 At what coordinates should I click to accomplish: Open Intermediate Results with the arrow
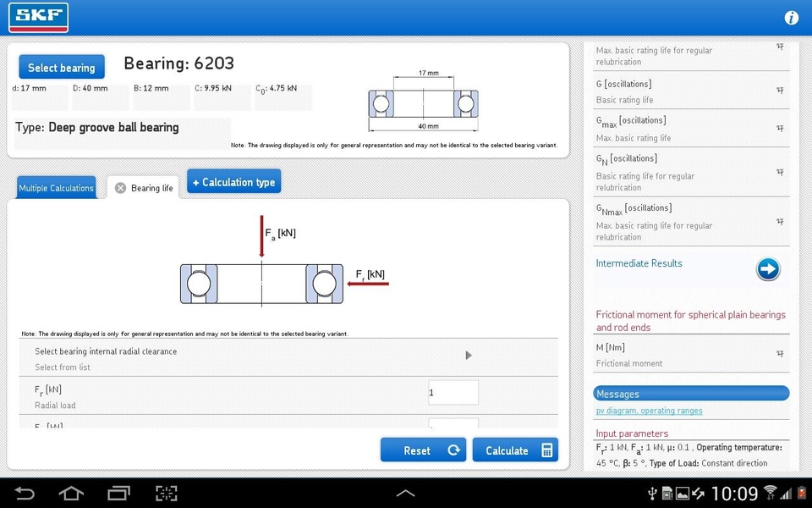[767, 269]
